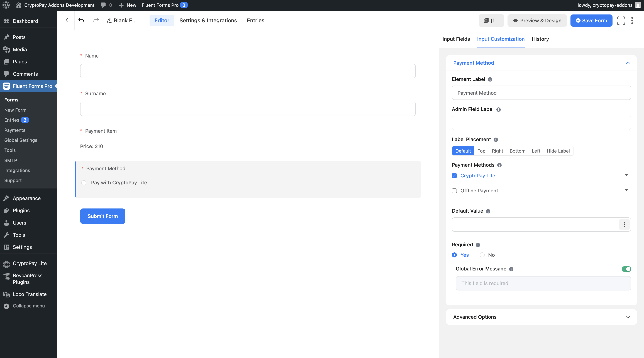Image resolution: width=644 pixels, height=358 pixels.
Task: Redo the editor change
Action: coord(96,20)
